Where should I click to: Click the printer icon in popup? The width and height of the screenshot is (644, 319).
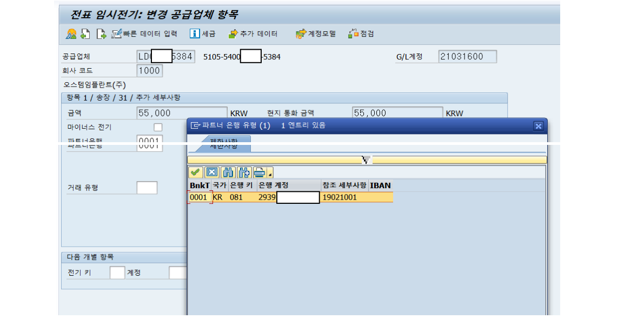[x=260, y=172]
